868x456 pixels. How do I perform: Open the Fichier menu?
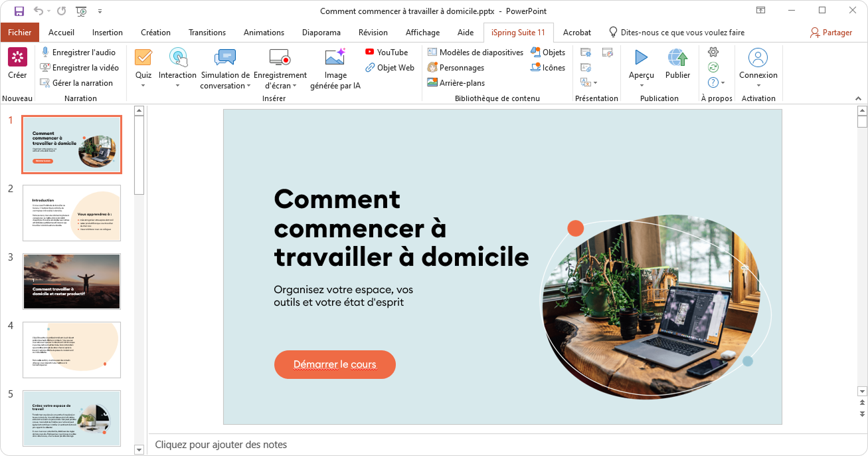20,33
